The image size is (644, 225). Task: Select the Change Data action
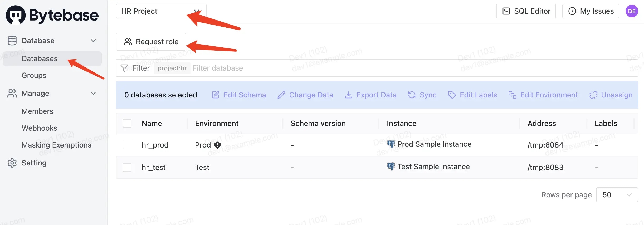pyautogui.click(x=305, y=95)
